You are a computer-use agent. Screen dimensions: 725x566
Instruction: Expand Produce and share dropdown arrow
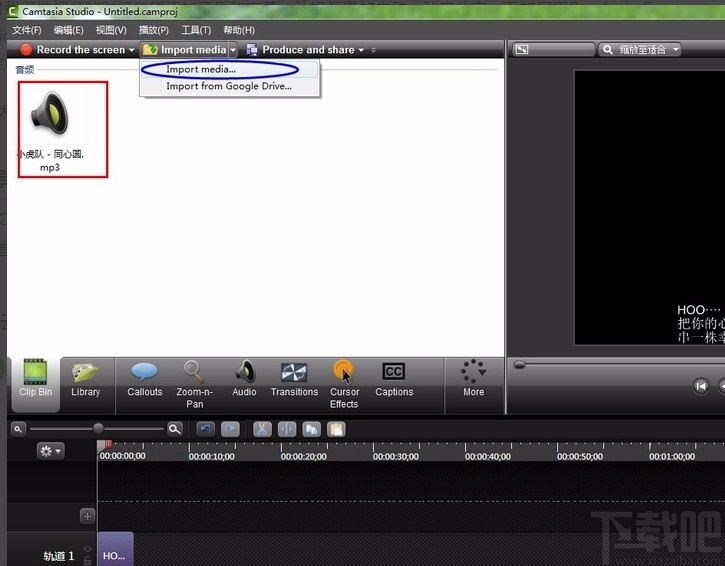[361, 50]
